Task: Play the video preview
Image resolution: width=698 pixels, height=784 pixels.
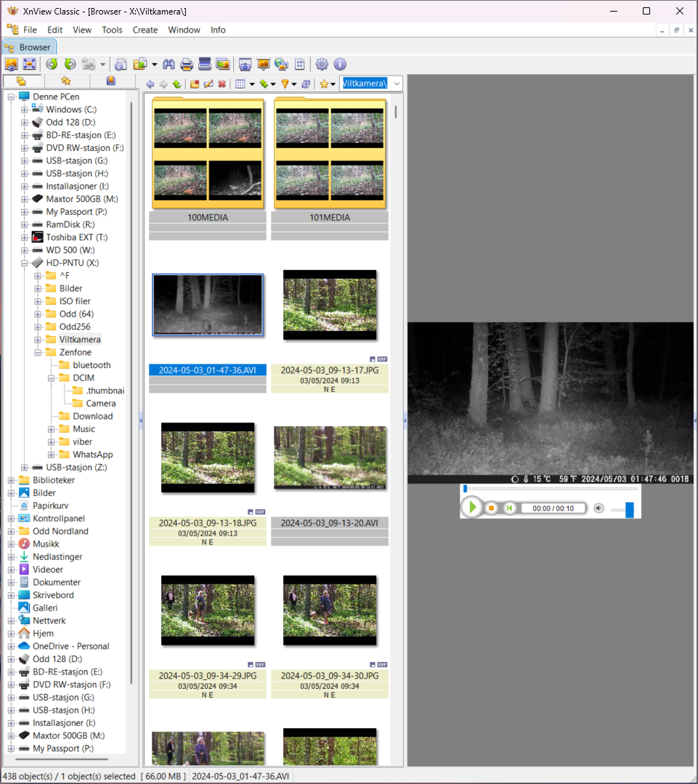Action: [x=472, y=507]
